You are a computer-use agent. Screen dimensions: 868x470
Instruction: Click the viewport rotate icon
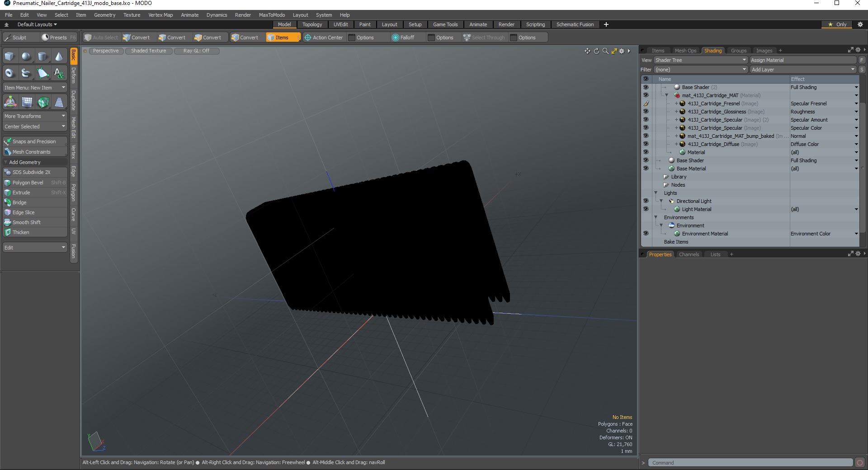(x=596, y=51)
